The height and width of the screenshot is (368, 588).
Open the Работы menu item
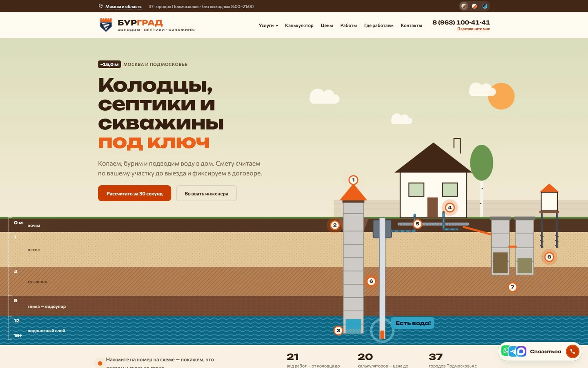tap(348, 25)
